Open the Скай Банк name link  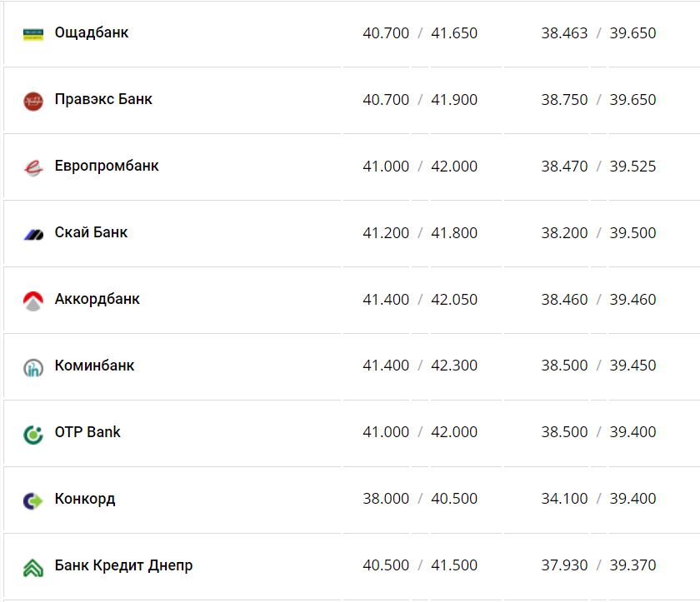click(x=91, y=232)
